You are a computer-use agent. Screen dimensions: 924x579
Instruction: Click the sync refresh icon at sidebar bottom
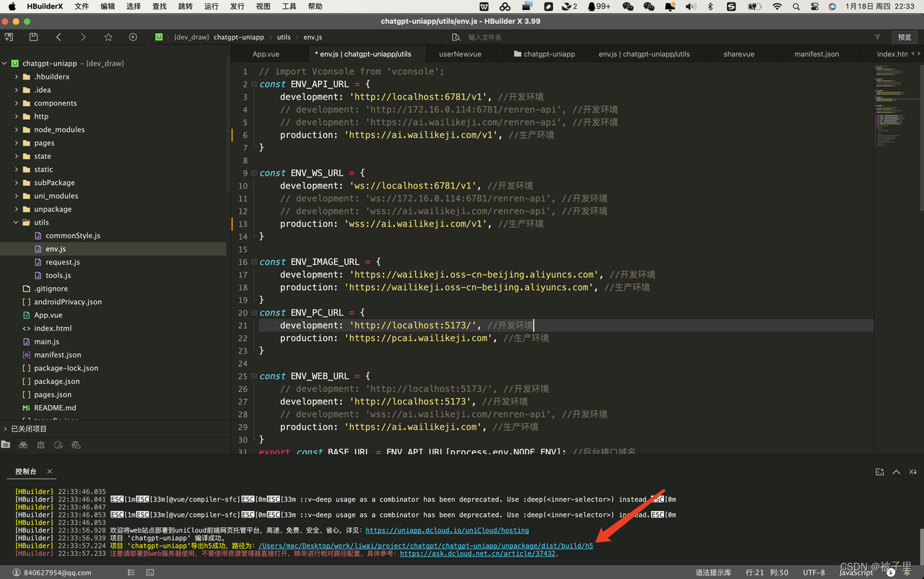(x=58, y=445)
